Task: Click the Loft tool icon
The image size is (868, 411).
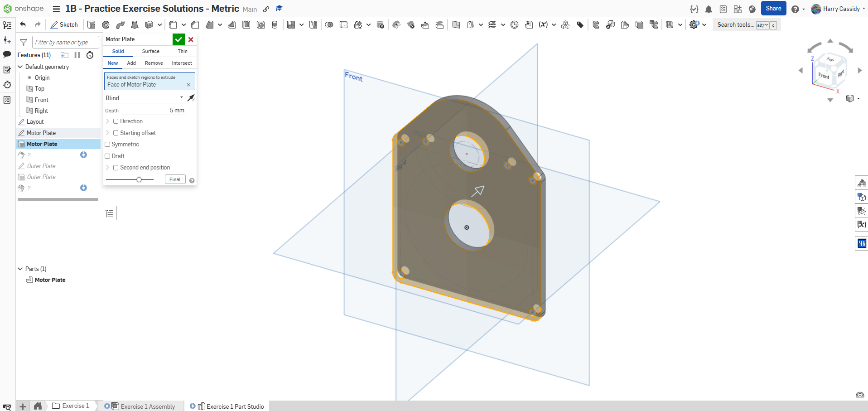Action: [x=135, y=25]
